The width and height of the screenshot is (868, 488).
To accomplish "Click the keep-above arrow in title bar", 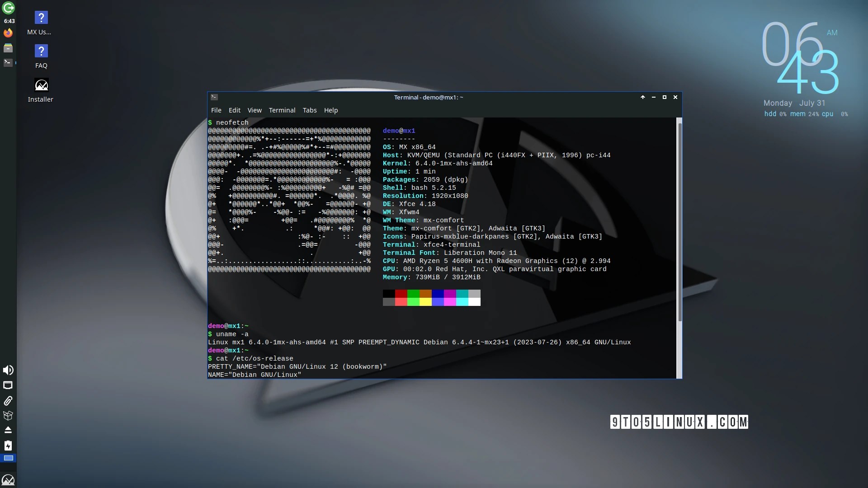I will (x=642, y=97).
